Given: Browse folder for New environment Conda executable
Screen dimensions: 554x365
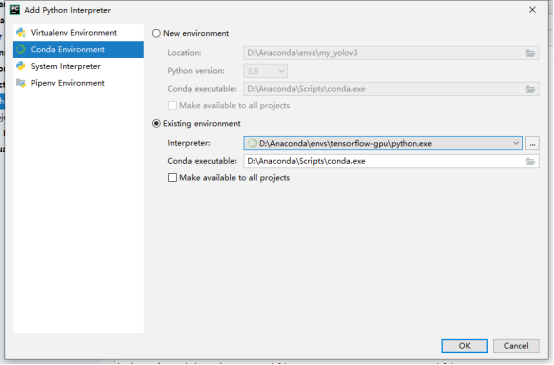Looking at the screenshot, I should point(530,89).
